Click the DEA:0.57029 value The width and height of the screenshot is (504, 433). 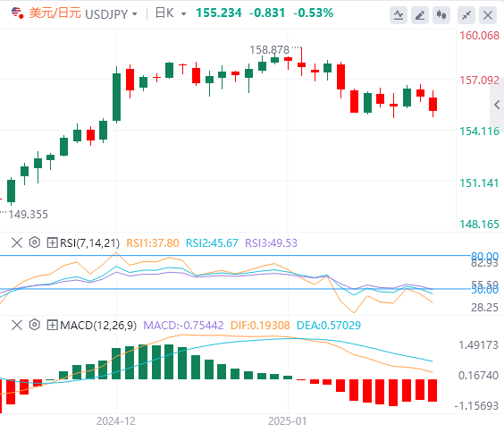click(x=329, y=326)
